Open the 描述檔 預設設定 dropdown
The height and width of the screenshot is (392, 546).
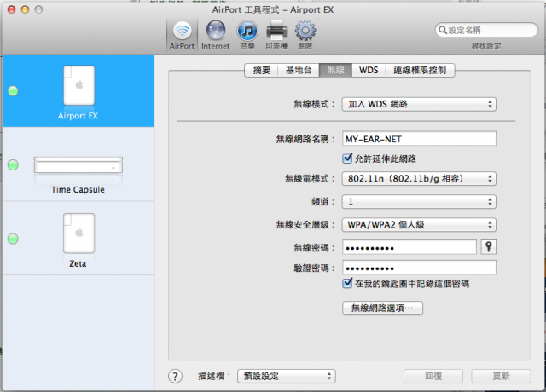coord(287,376)
